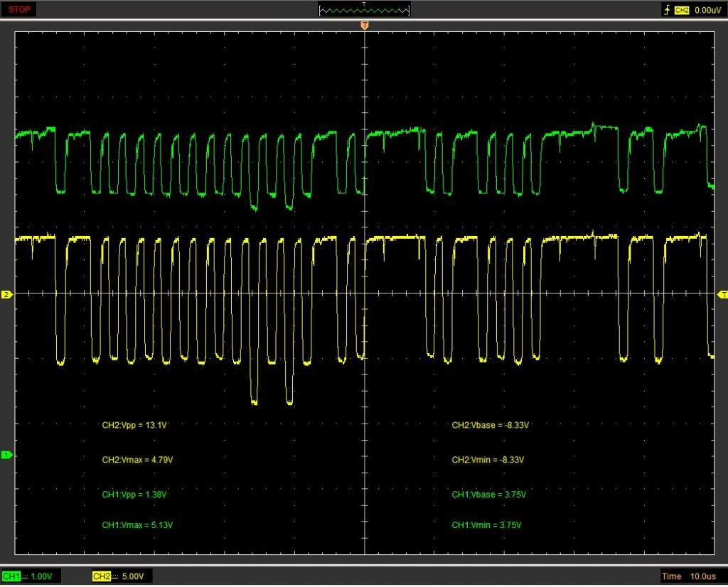Viewport: 728px width, 587px height.
Task: Click the yellow channel 2 ground marker
Action: point(7,294)
